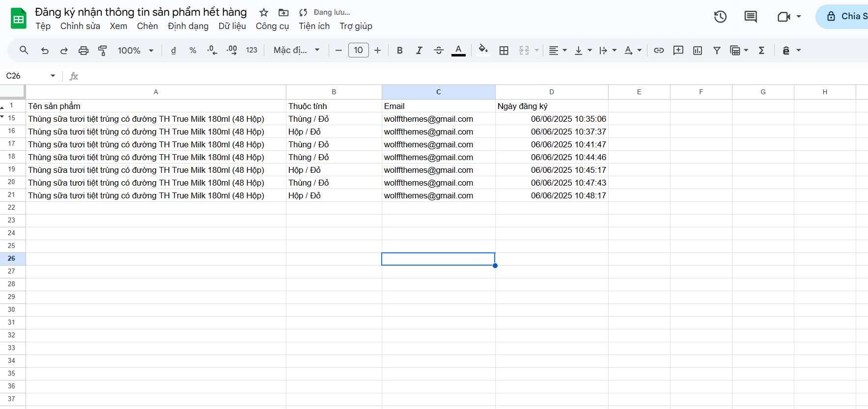Toggle bold formatting
This screenshot has height=409, width=868.
click(400, 50)
